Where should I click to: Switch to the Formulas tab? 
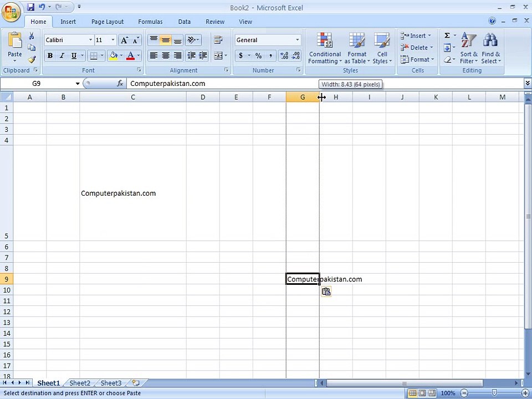tap(150, 22)
